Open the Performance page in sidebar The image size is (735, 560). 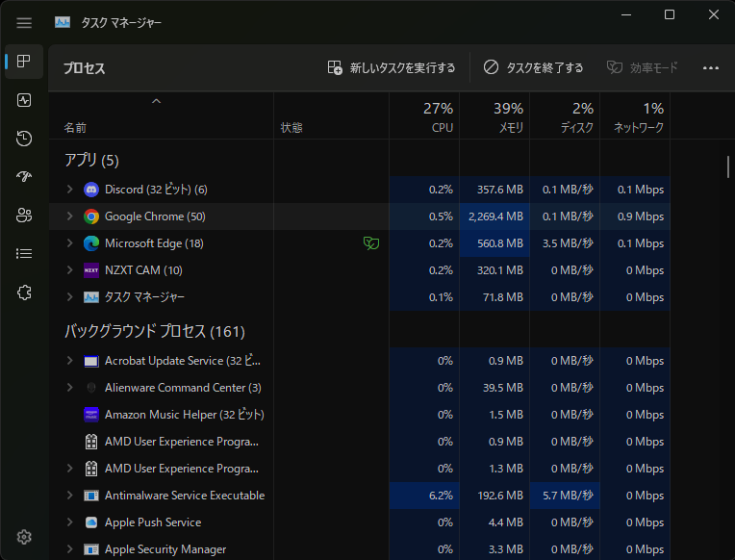(x=24, y=100)
